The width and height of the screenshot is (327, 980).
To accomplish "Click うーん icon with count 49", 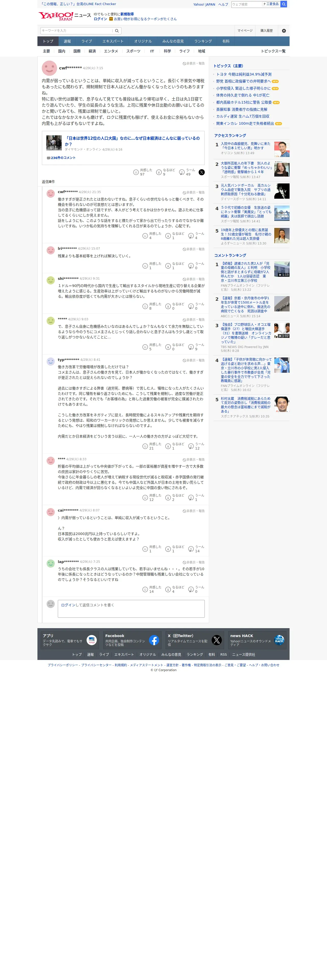I will click(x=182, y=172).
